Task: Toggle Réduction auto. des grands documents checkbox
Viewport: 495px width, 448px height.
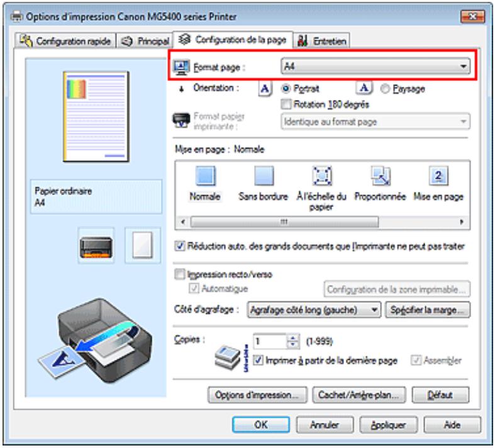Action: point(180,246)
